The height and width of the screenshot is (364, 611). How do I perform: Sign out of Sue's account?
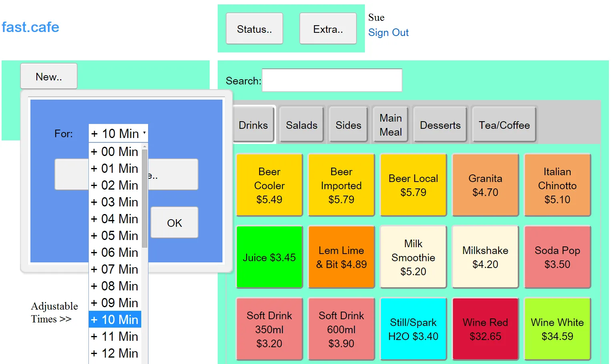388,32
